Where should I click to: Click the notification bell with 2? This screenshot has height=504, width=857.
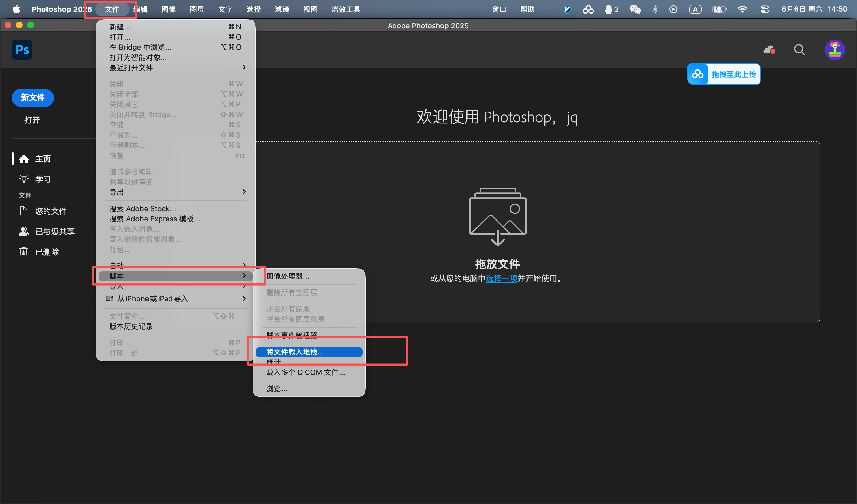[612, 9]
